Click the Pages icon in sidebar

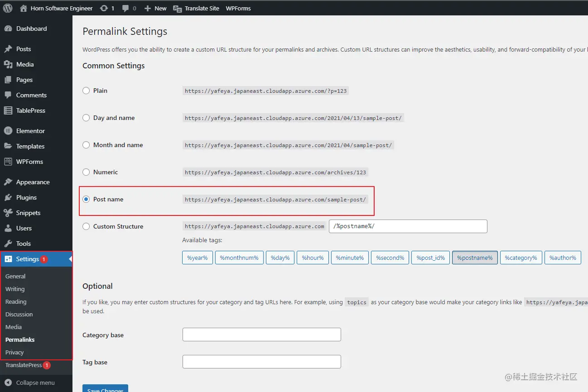(8, 80)
